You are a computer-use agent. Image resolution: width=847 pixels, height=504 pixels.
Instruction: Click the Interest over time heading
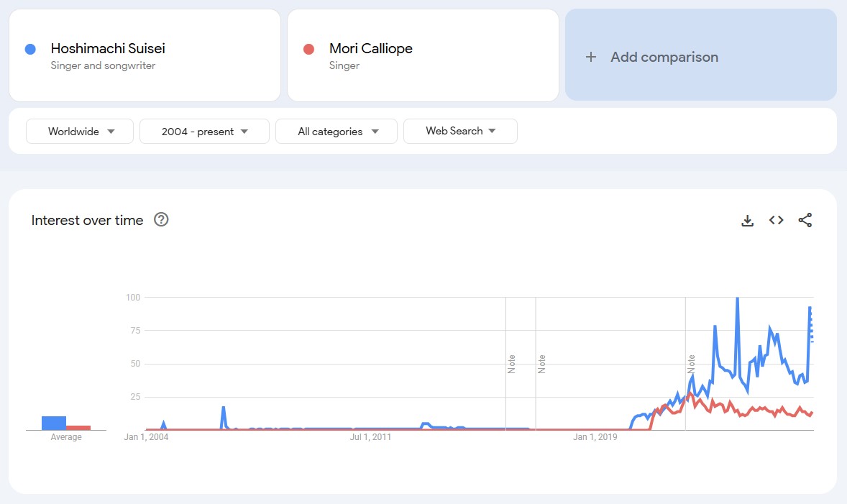point(87,221)
